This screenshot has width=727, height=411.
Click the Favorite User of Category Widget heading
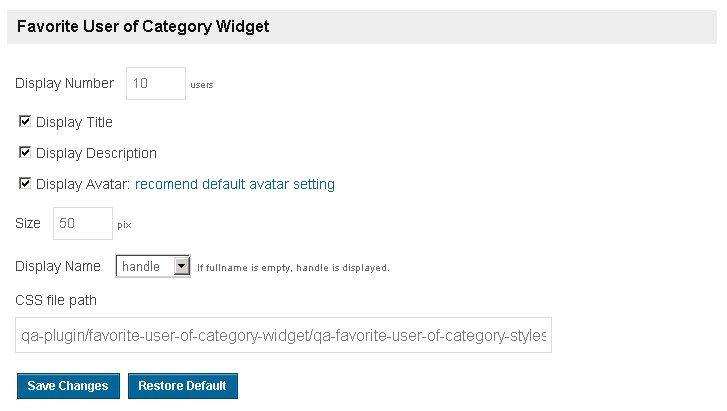[143, 27]
